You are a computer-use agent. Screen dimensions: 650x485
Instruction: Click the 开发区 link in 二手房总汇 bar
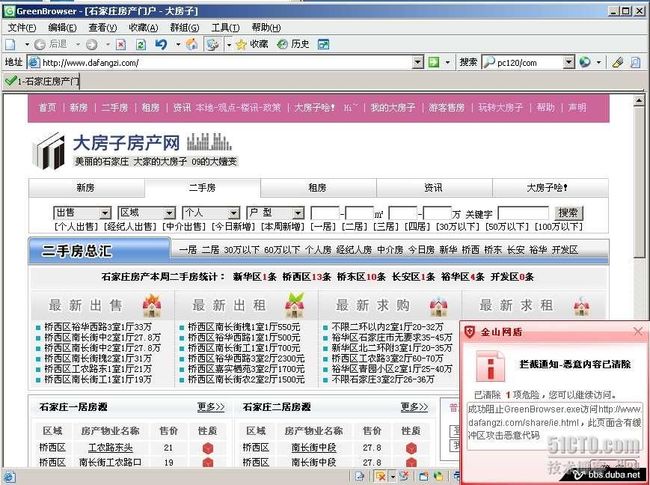(565, 250)
